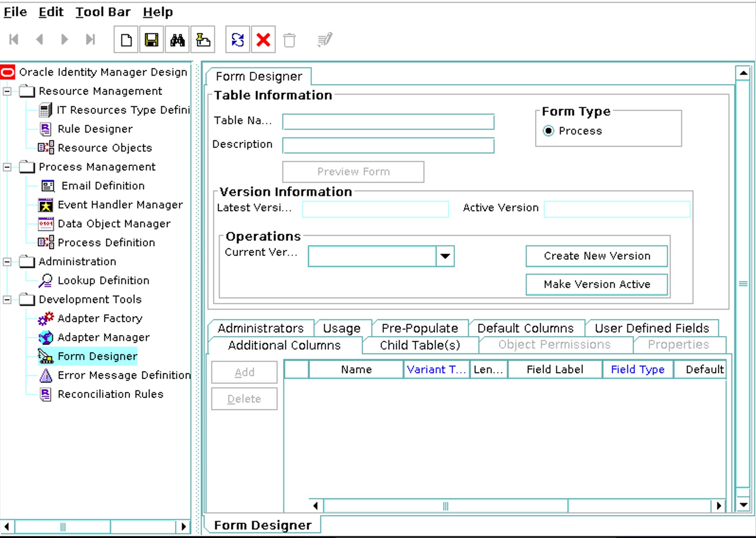The image size is (756, 538).
Task: Click the Delete button
Action: coord(244,399)
